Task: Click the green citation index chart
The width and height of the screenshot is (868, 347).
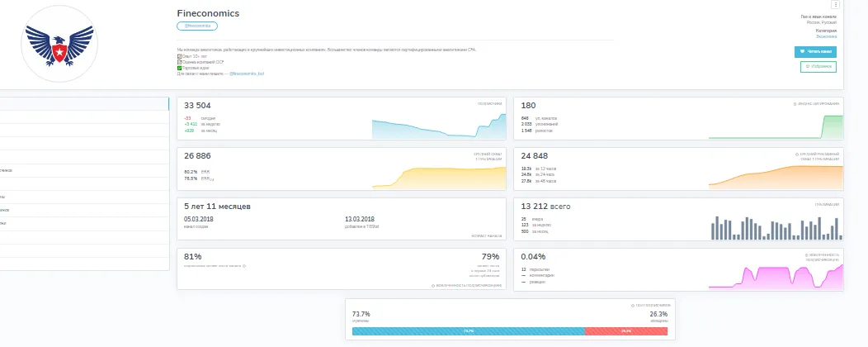Action: (x=776, y=126)
